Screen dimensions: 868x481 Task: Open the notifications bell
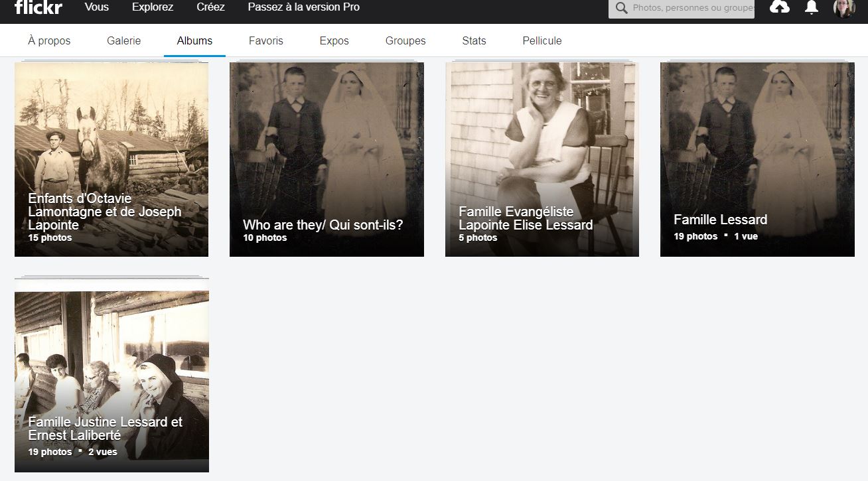pos(811,7)
